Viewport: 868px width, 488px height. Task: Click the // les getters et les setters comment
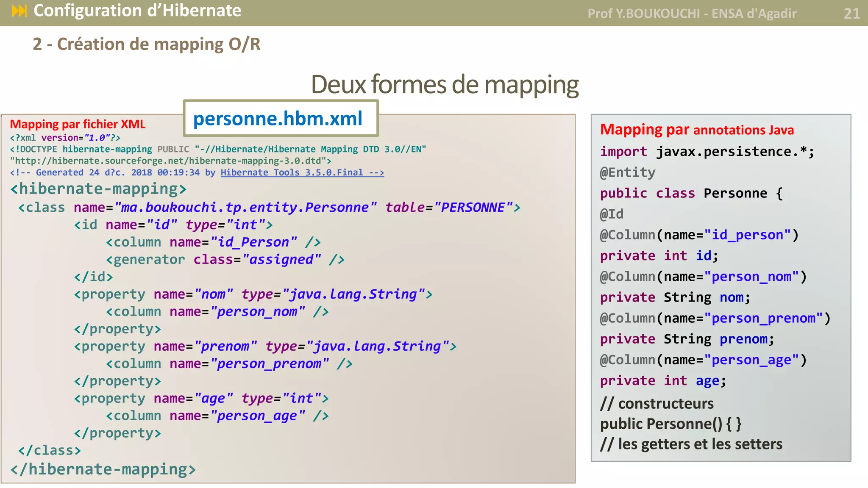pos(691,444)
